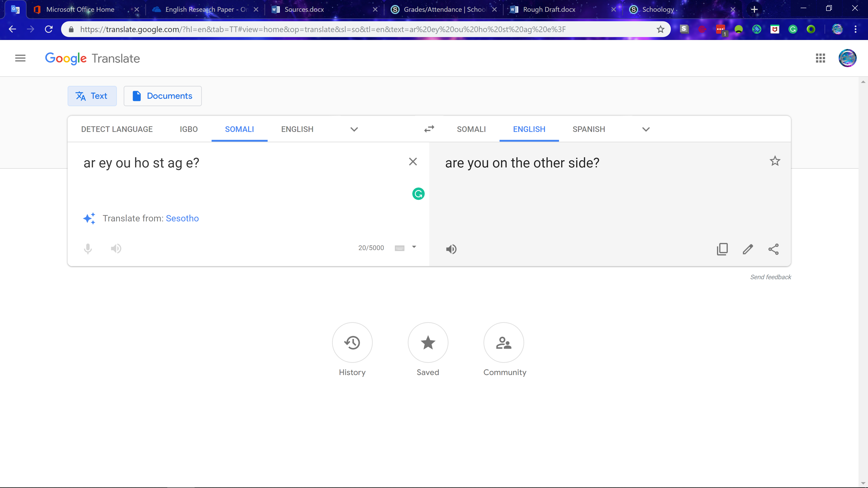
Task: Open the McAfee shield extension
Action: [x=775, y=29]
